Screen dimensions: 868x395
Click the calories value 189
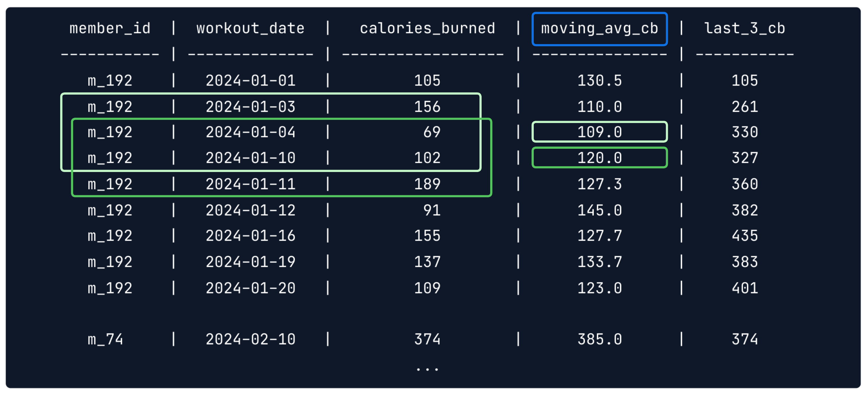427,184
